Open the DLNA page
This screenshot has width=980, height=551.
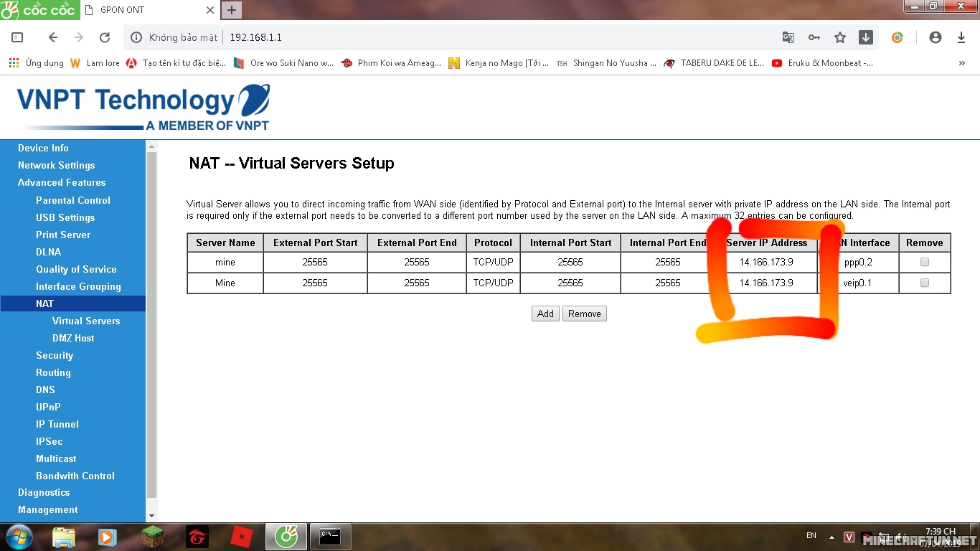[x=49, y=252]
